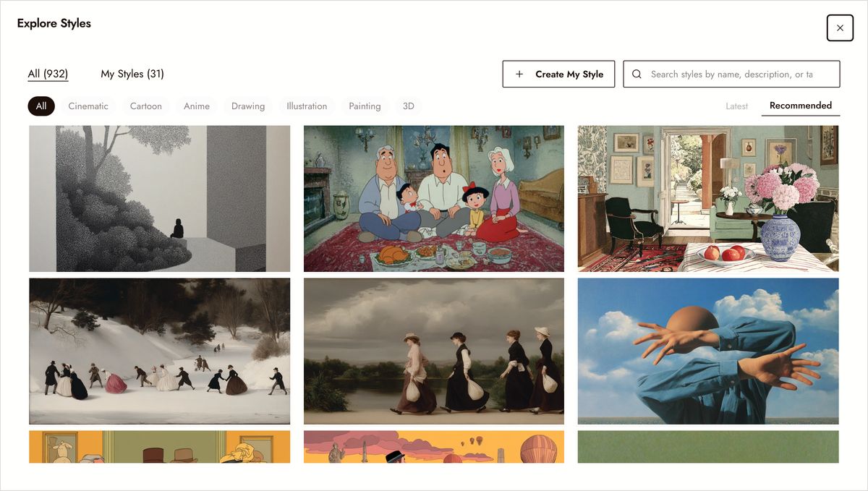Filter styles by Drawing
Screen dimensions: 868x491
[x=248, y=106]
